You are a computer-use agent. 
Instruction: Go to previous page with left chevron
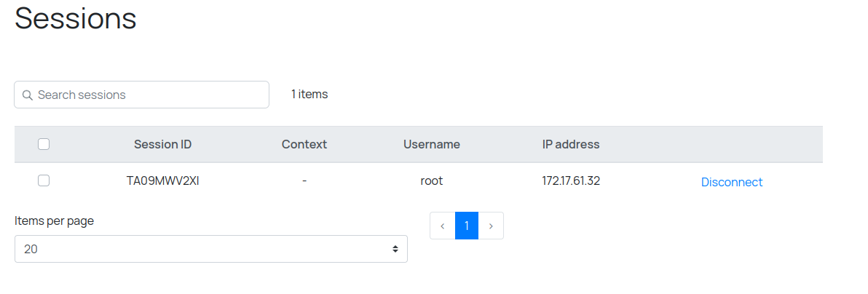coord(443,226)
